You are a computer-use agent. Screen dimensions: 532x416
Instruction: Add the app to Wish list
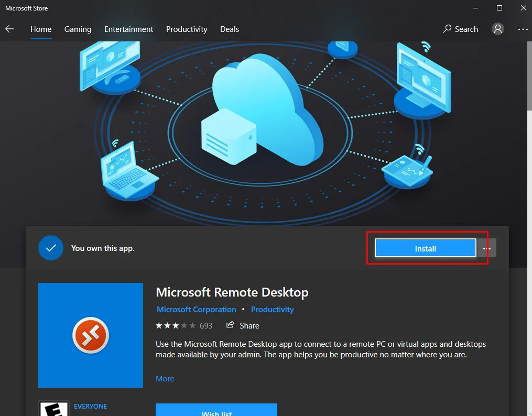(x=216, y=410)
